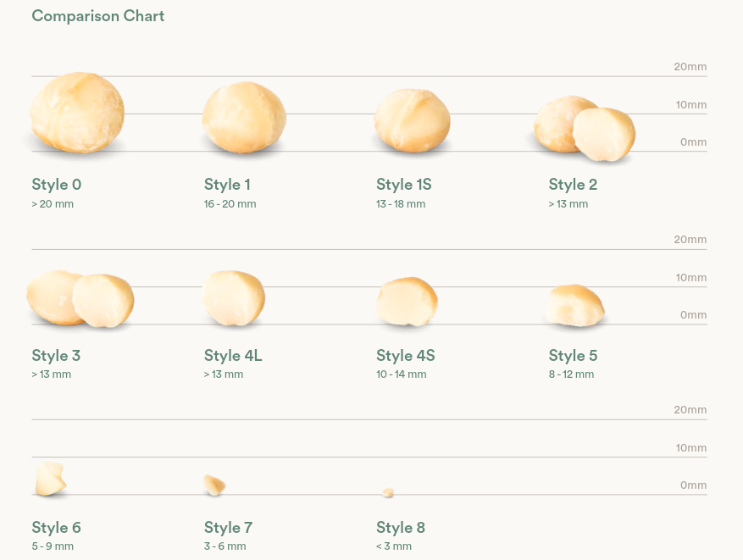Click the Style 3 halves picture
743x560 pixels.
80,299
